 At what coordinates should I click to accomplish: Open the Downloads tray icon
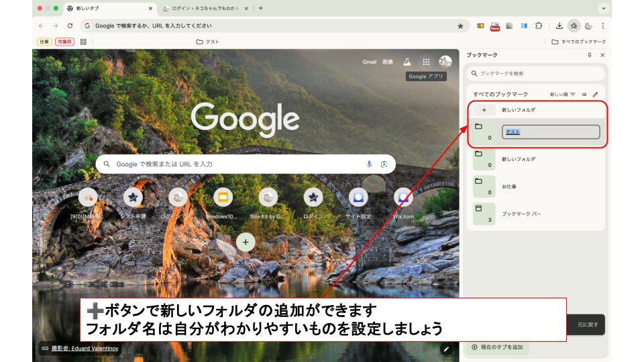pos(559,25)
